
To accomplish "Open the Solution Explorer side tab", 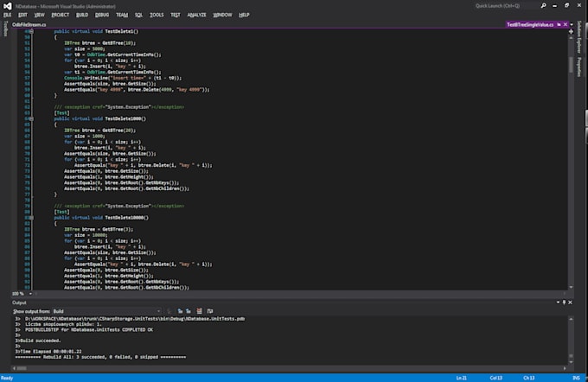I will pyautogui.click(x=579, y=37).
